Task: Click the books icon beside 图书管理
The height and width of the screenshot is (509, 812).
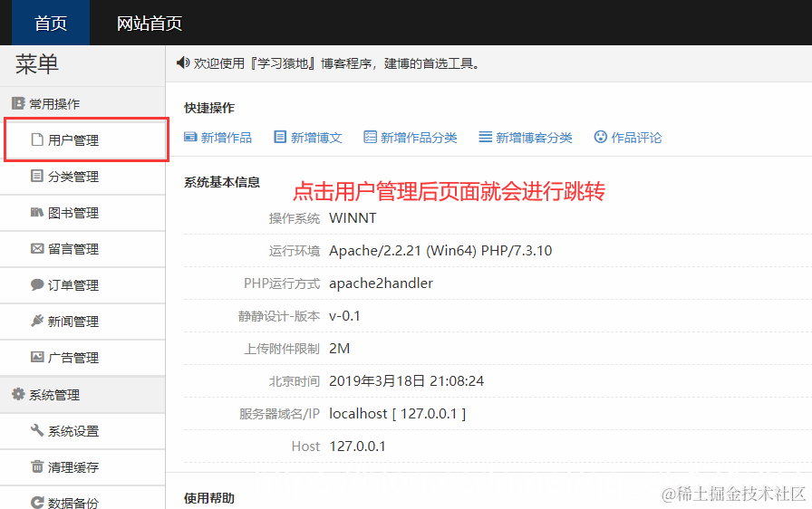Action: tap(37, 212)
